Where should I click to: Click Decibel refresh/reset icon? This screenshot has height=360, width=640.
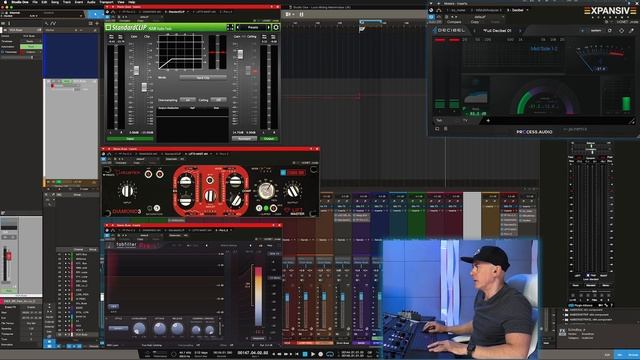pos(610,31)
